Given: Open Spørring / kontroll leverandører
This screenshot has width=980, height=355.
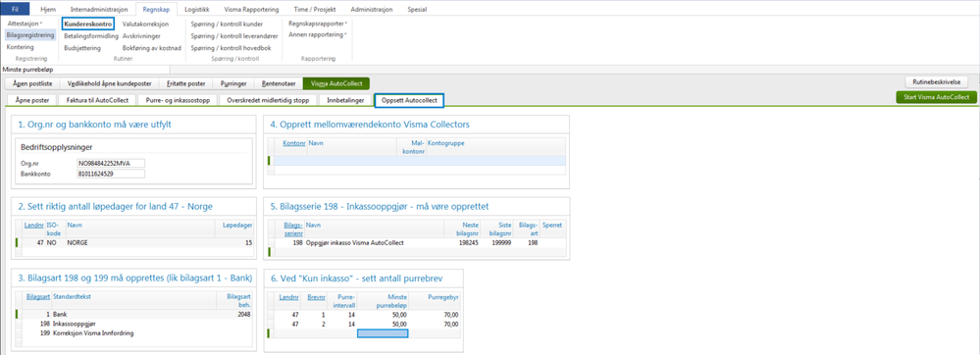Looking at the screenshot, I should 233,36.
